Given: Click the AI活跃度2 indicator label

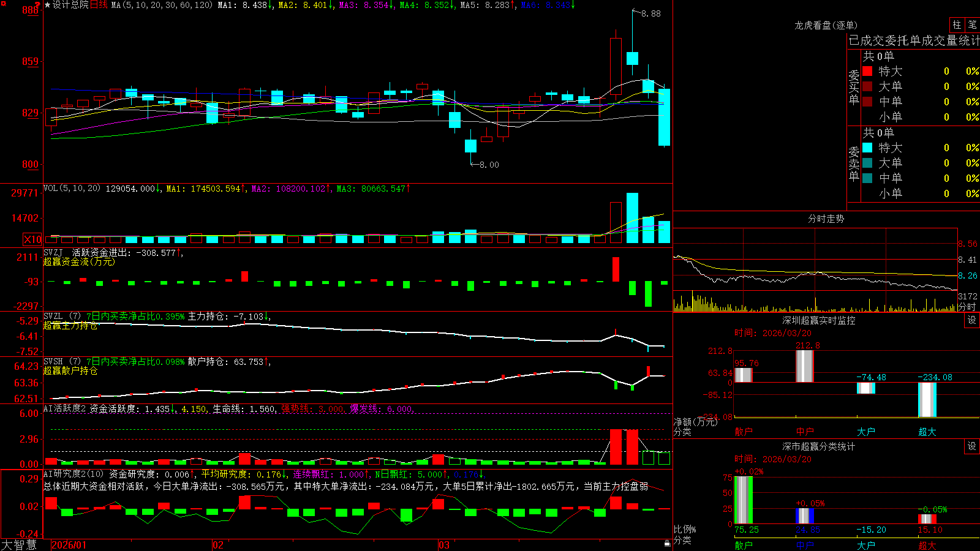Looking at the screenshot, I should point(65,409).
